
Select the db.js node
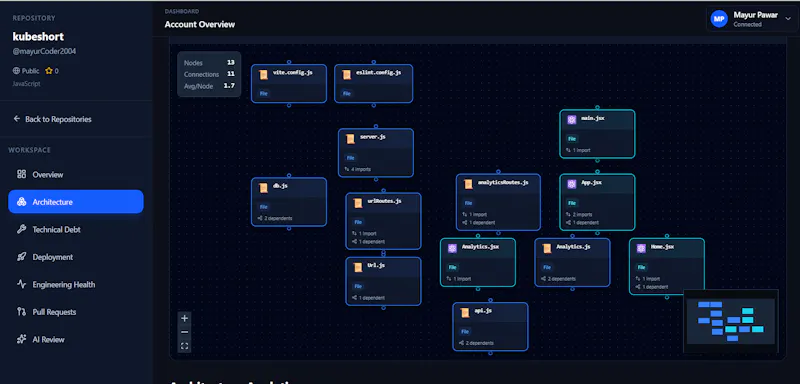289,202
